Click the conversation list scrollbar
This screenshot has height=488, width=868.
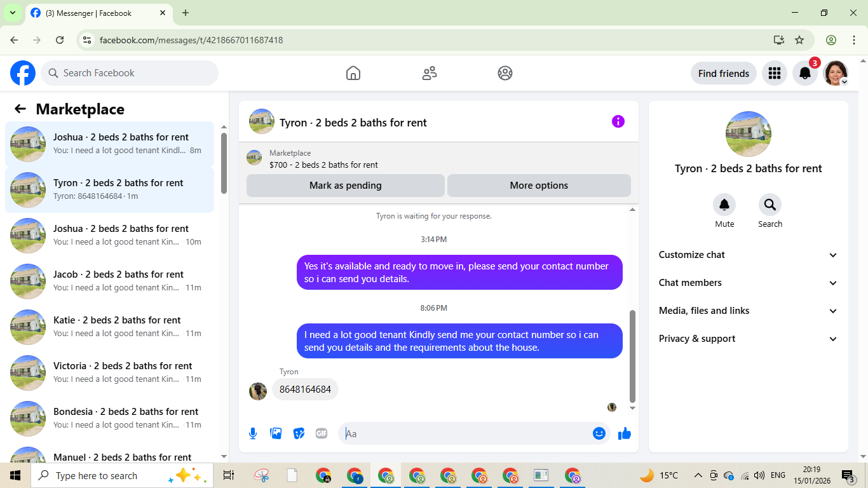tap(224, 163)
